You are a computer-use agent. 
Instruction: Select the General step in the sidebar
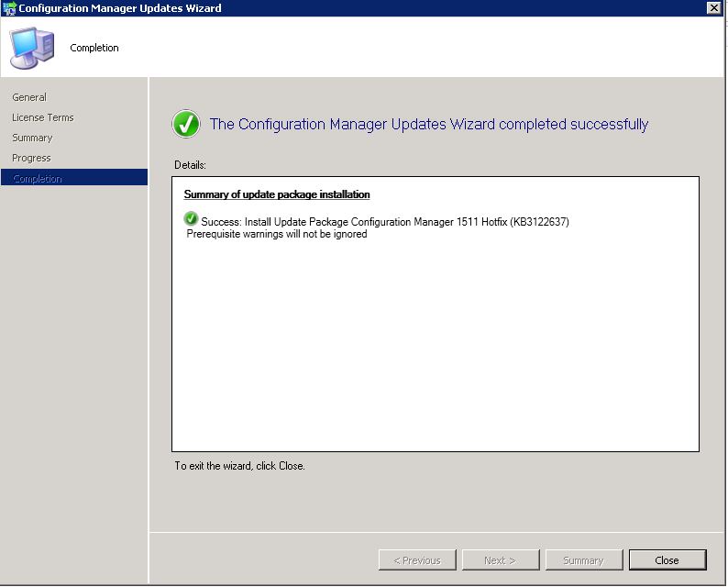coord(29,97)
